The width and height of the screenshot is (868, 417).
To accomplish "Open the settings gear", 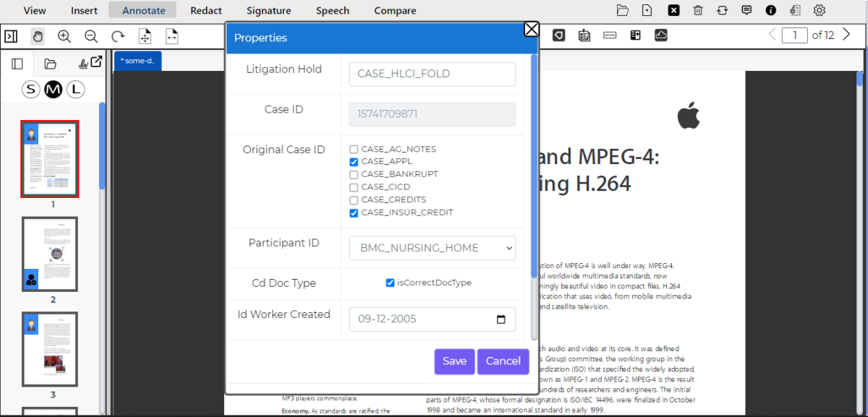I will tap(820, 10).
